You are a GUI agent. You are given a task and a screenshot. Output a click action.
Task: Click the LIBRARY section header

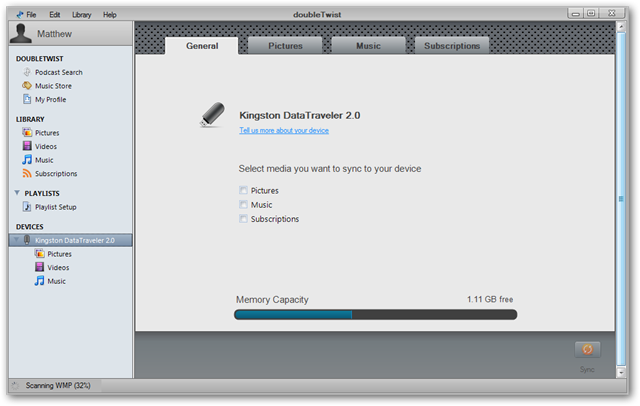pos(30,119)
